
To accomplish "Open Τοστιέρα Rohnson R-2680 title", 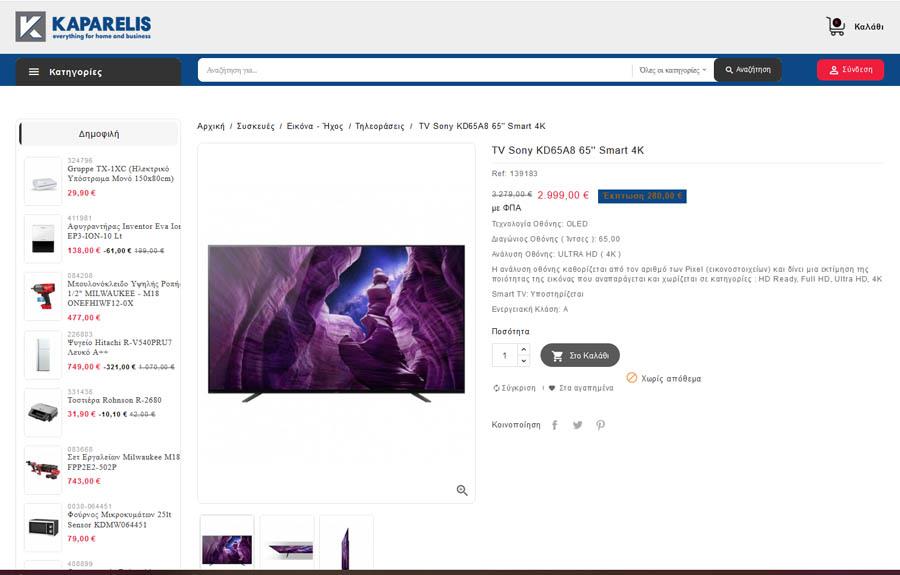I will [x=114, y=400].
